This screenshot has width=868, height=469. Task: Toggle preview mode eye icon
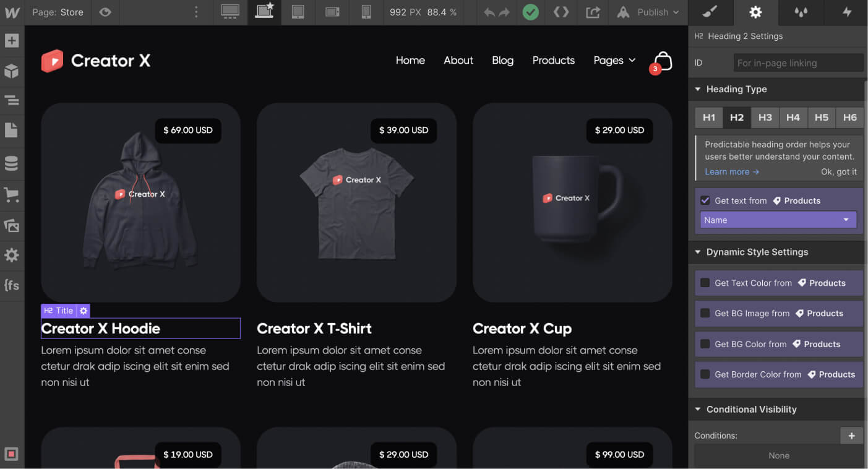point(105,12)
